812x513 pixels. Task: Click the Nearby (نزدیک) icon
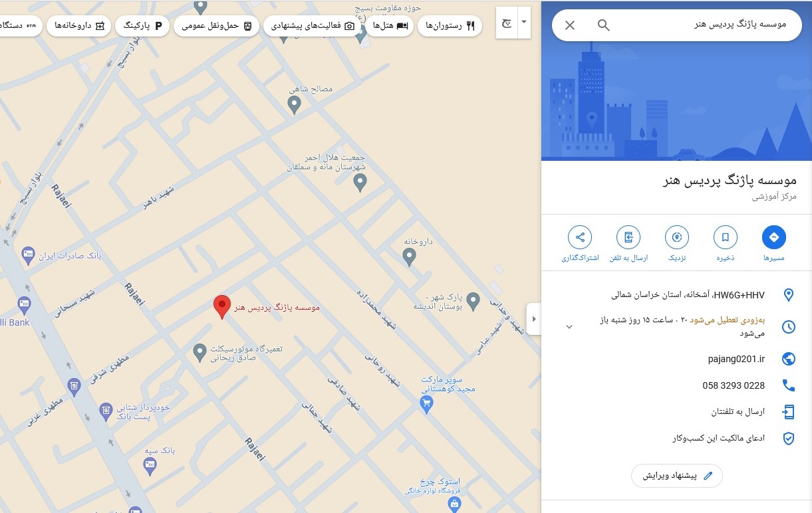point(677,237)
